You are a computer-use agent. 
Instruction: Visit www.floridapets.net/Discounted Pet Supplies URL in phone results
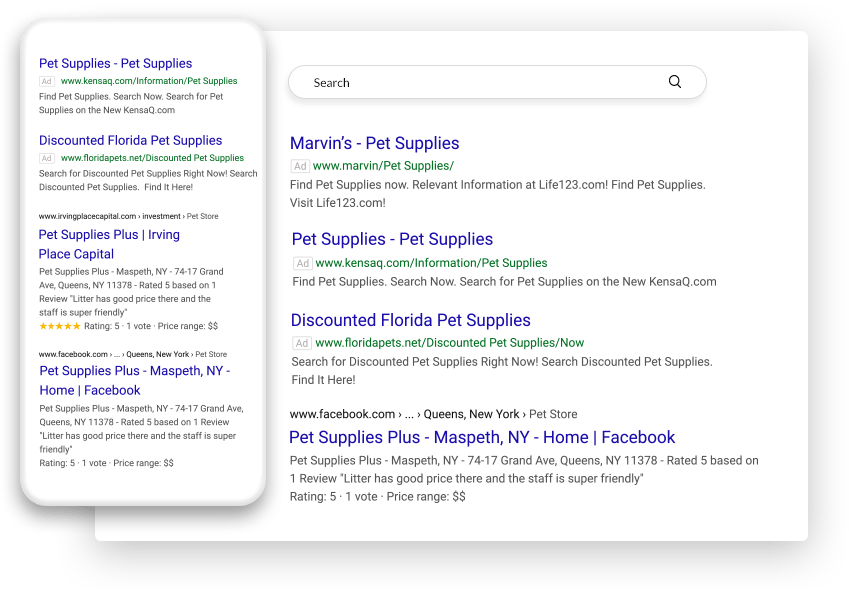152,158
